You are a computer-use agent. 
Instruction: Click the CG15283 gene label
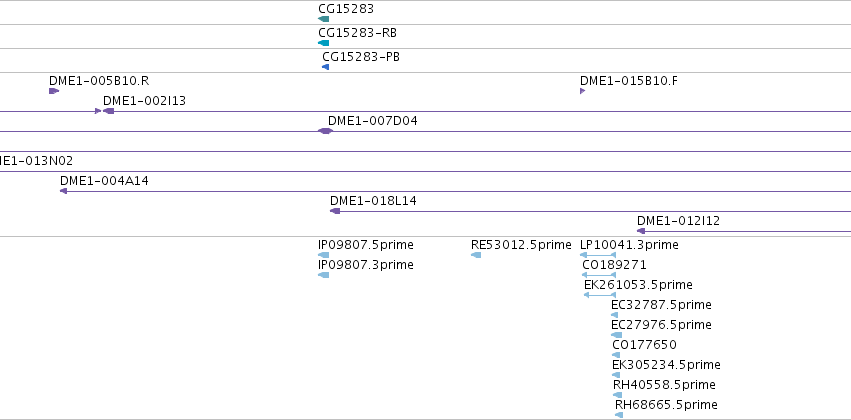(346, 9)
